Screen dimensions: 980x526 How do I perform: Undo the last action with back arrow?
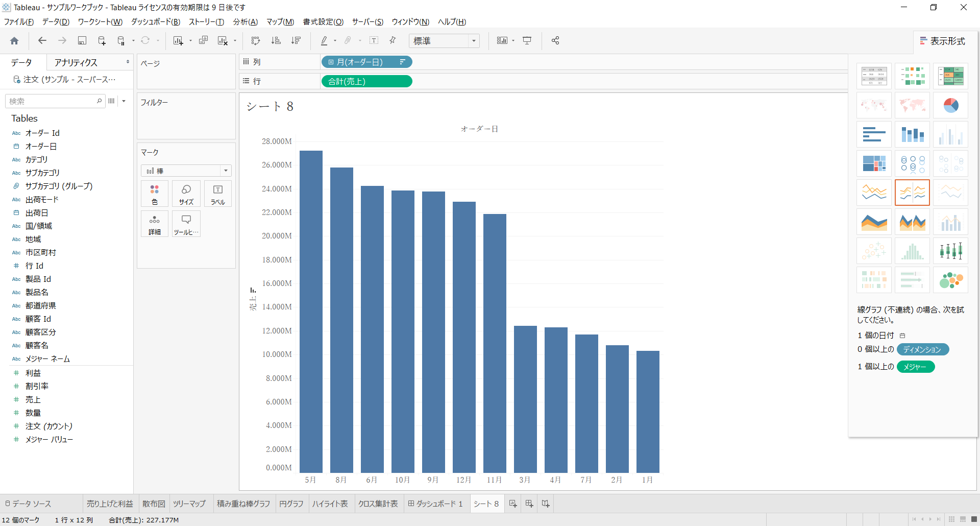tap(42, 41)
